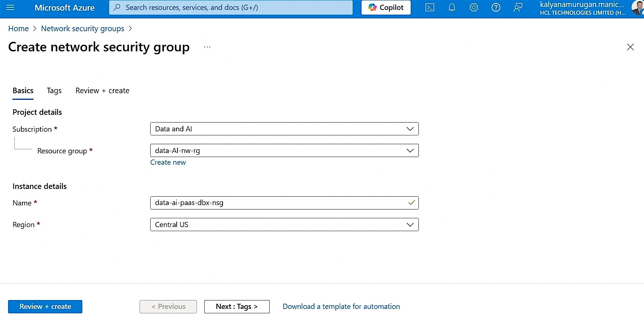The width and height of the screenshot is (644, 321).
Task: Open the Help question mark menu
Action: (x=496, y=8)
